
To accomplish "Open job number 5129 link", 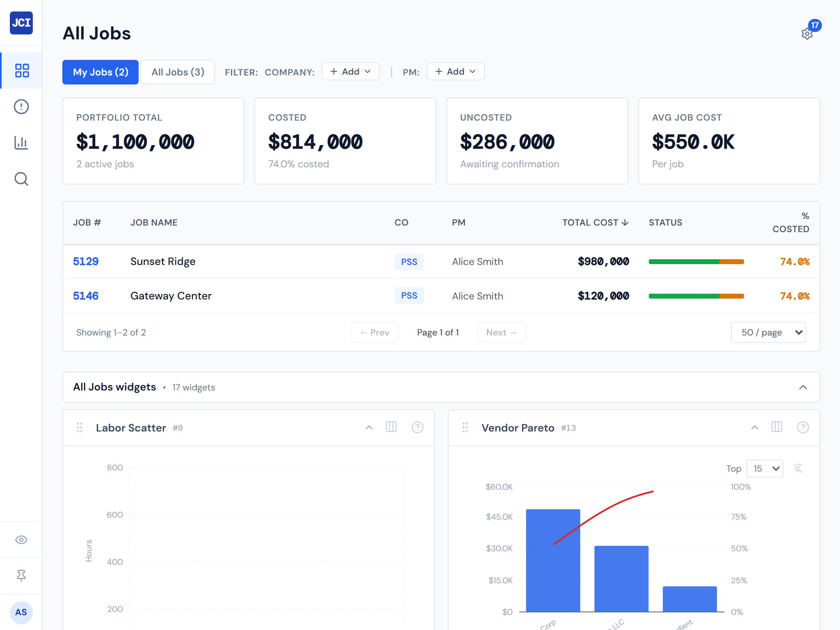I will (x=86, y=262).
